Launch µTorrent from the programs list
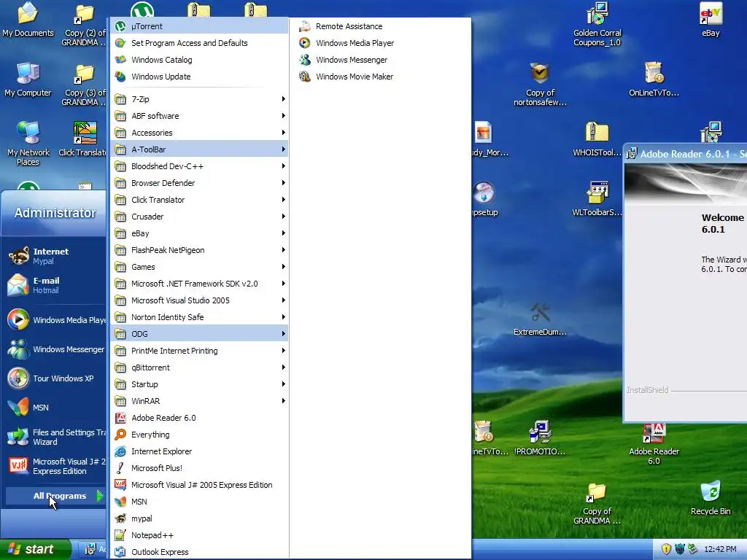The width and height of the screenshot is (747, 560). pyautogui.click(x=199, y=26)
